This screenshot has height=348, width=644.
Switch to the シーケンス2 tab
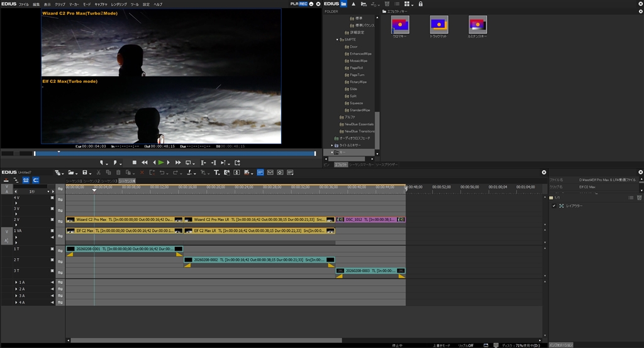tap(92, 181)
